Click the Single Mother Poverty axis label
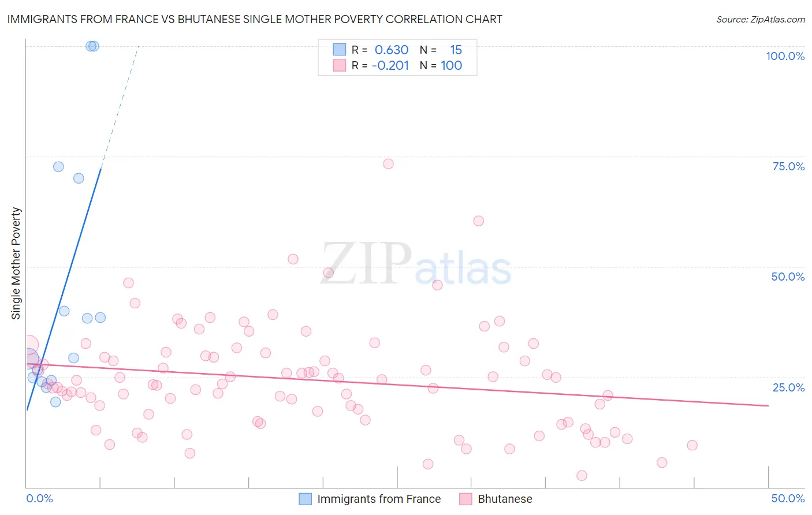This screenshot has height=515, width=812. [16, 263]
